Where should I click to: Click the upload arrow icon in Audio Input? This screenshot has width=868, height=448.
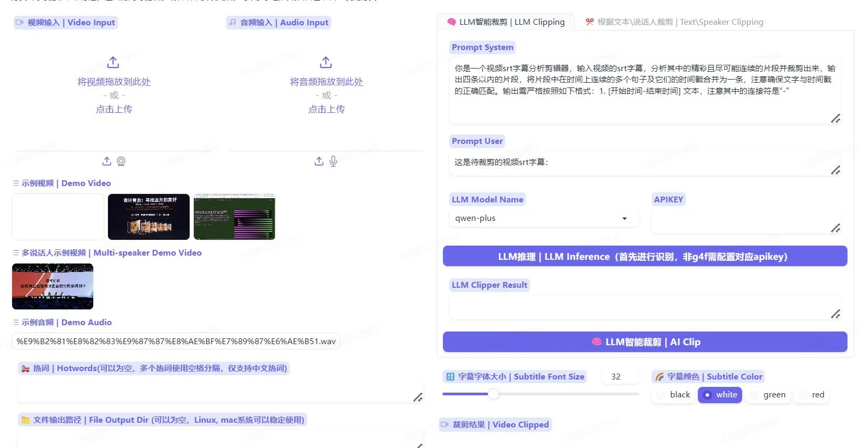[326, 62]
